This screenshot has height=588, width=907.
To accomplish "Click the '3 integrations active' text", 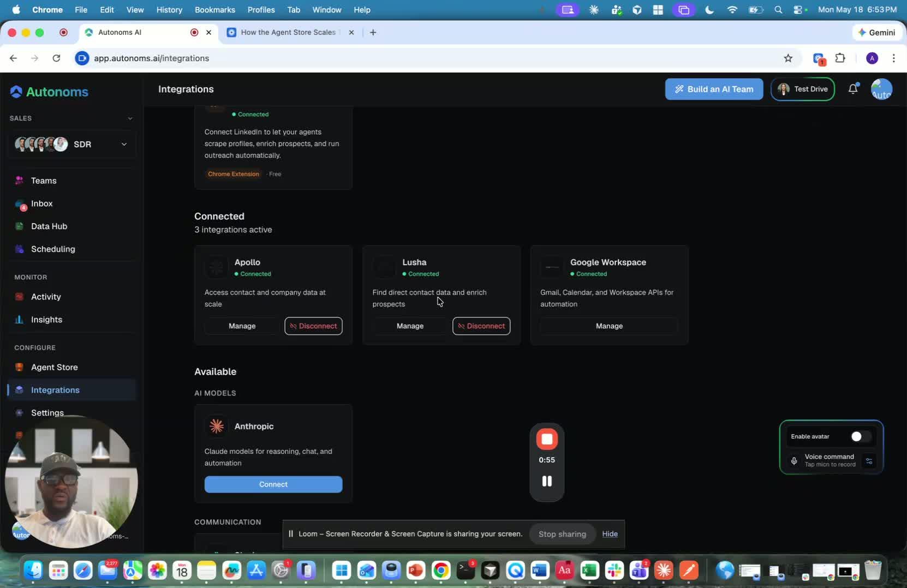I will click(x=233, y=230).
